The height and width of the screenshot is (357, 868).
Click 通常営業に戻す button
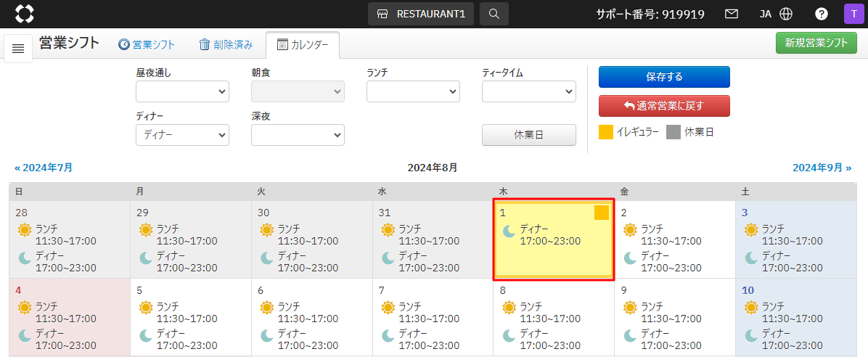[664, 106]
